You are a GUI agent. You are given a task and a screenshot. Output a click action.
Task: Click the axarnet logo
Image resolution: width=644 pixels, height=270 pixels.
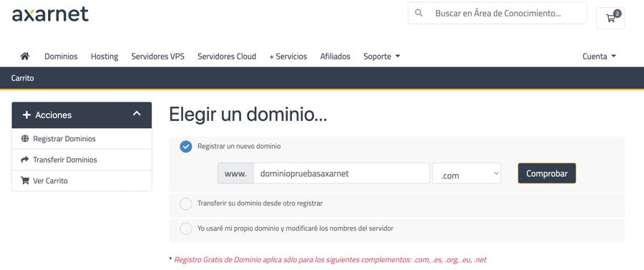50,14
